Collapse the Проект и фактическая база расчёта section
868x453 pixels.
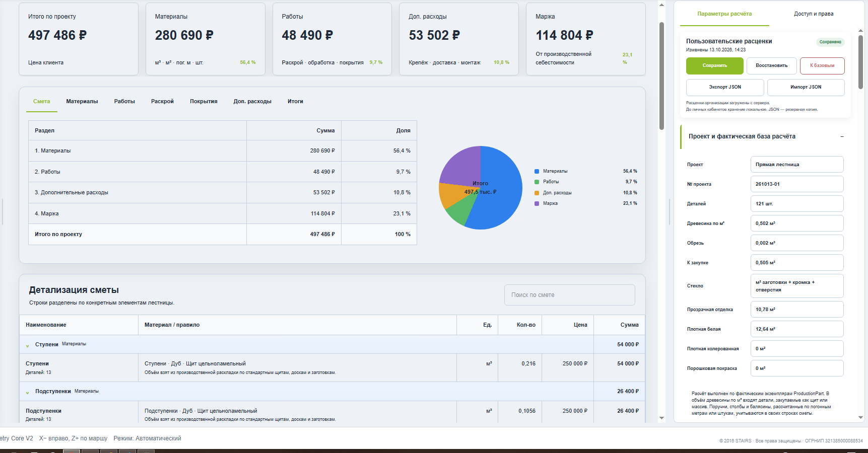pyautogui.click(x=842, y=137)
